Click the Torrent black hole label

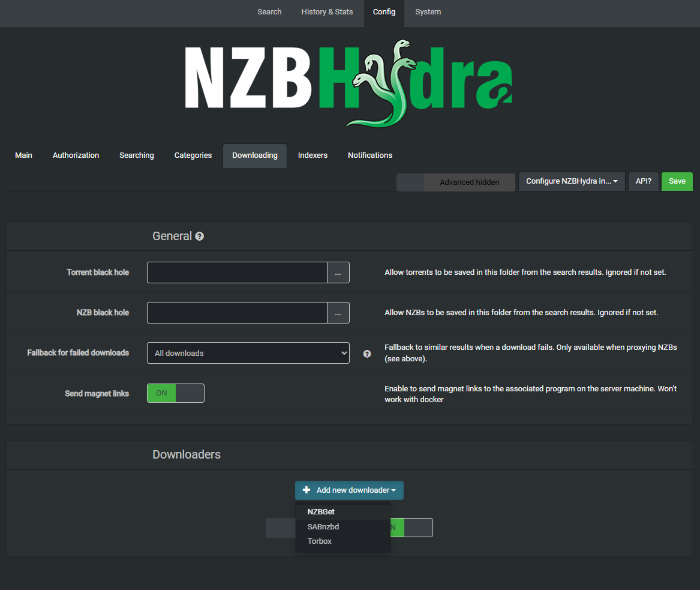[98, 272]
